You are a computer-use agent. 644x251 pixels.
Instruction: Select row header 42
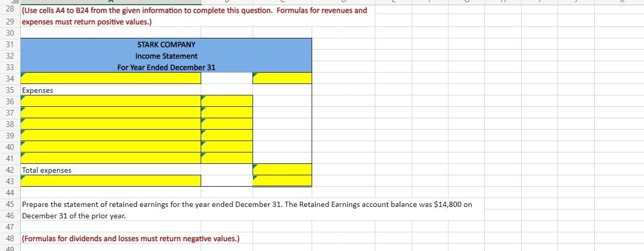pyautogui.click(x=10, y=170)
